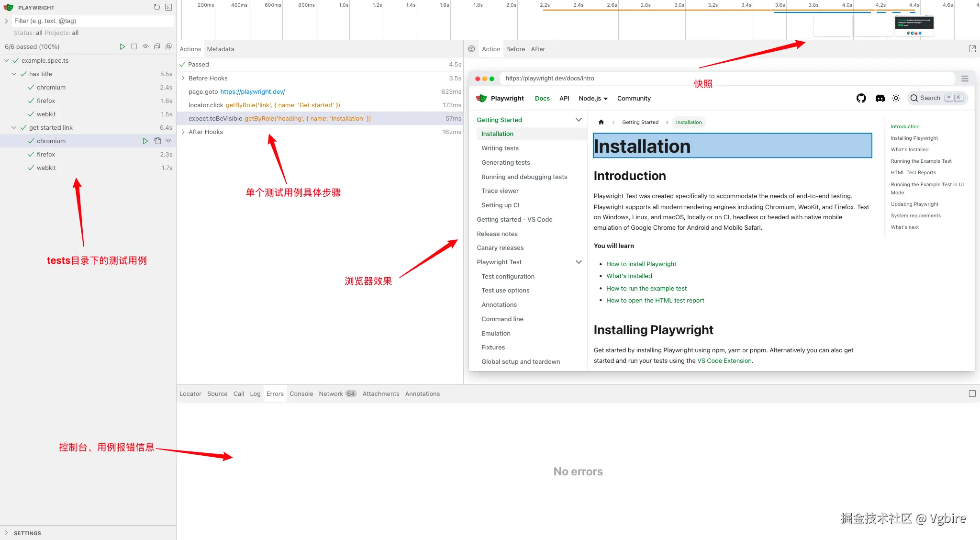This screenshot has height=540, width=980.
Task: Toggle the output terminal icon
Action: [168, 7]
